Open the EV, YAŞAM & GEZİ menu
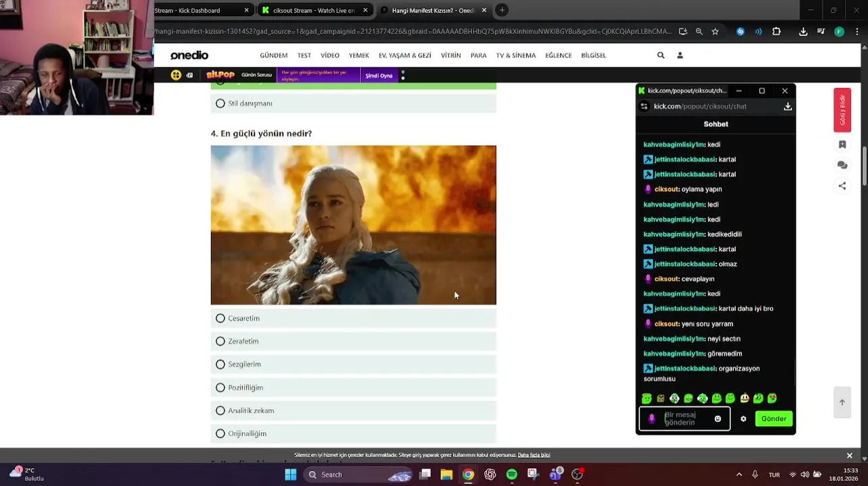 405,55
